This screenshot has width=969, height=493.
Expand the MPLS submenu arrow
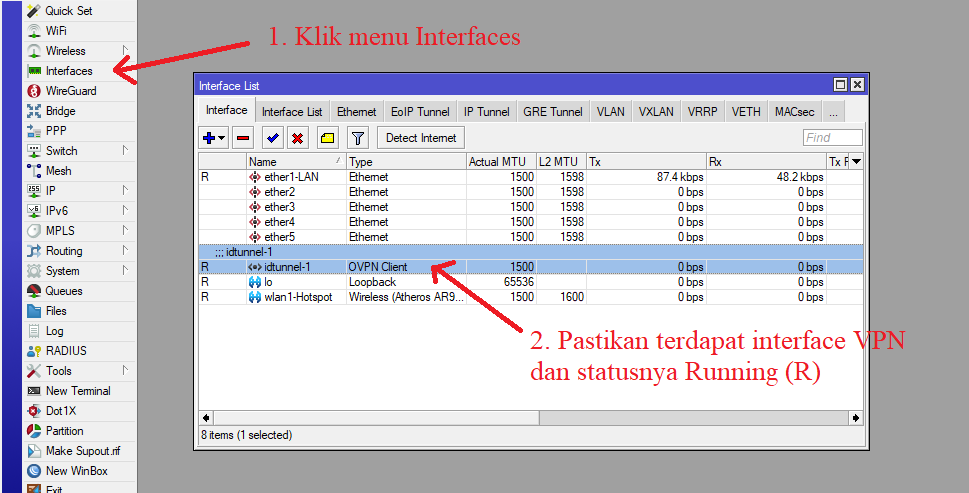coord(125,230)
